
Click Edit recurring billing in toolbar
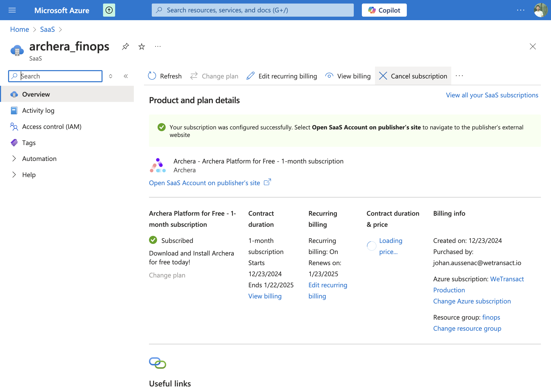(x=282, y=76)
